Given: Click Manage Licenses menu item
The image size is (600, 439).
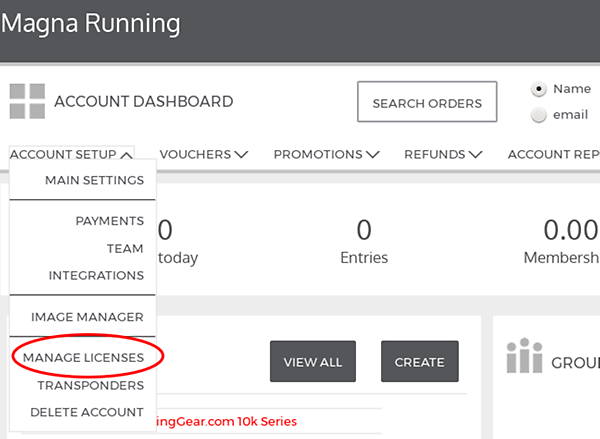Looking at the screenshot, I should point(83,357).
